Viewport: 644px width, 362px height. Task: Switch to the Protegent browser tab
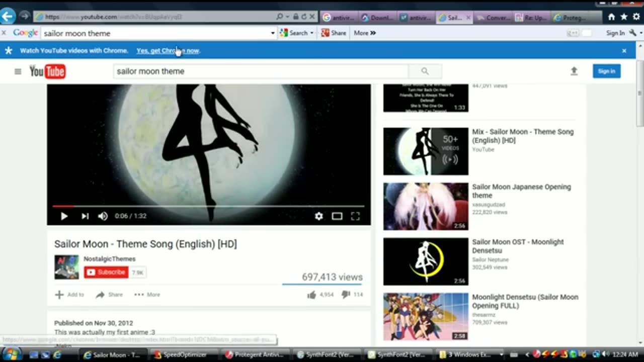click(570, 18)
